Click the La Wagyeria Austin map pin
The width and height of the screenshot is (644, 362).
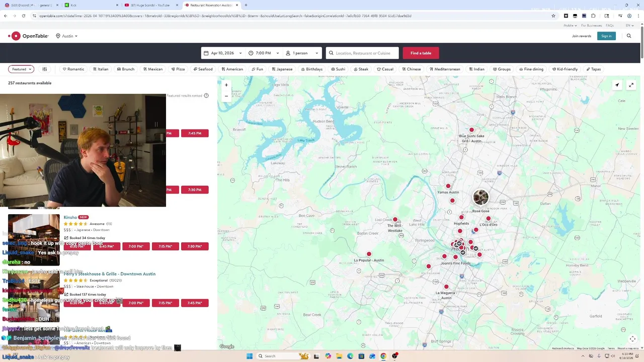coord(446,287)
